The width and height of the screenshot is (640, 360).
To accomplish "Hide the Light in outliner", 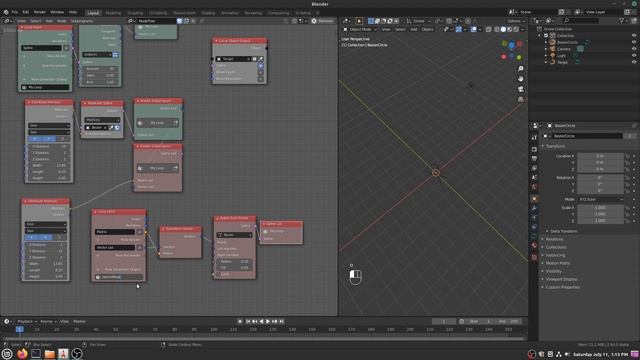I will (x=634, y=56).
